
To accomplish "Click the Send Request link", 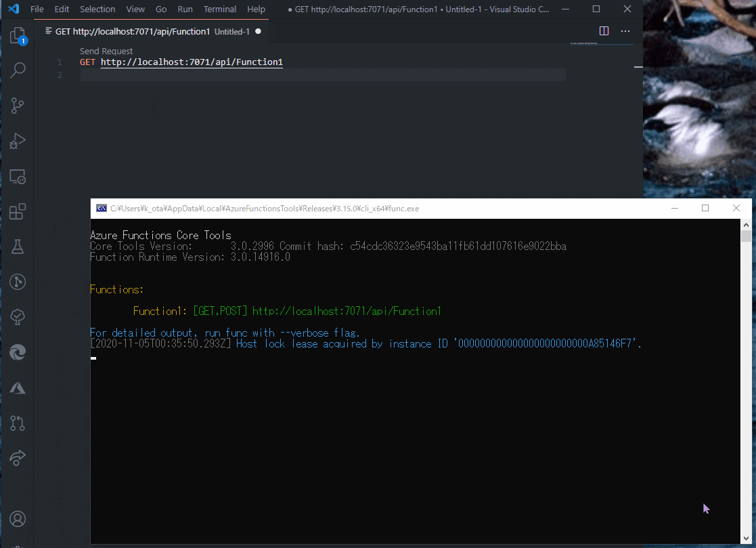I will 106,51.
